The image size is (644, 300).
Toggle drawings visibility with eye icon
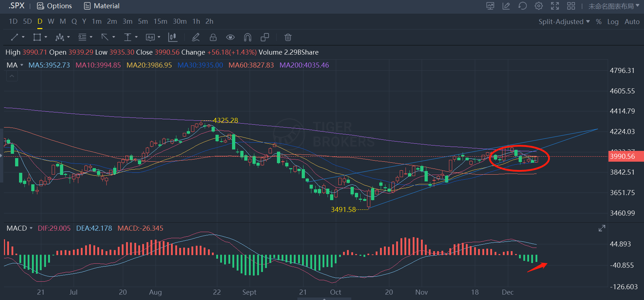pos(230,37)
